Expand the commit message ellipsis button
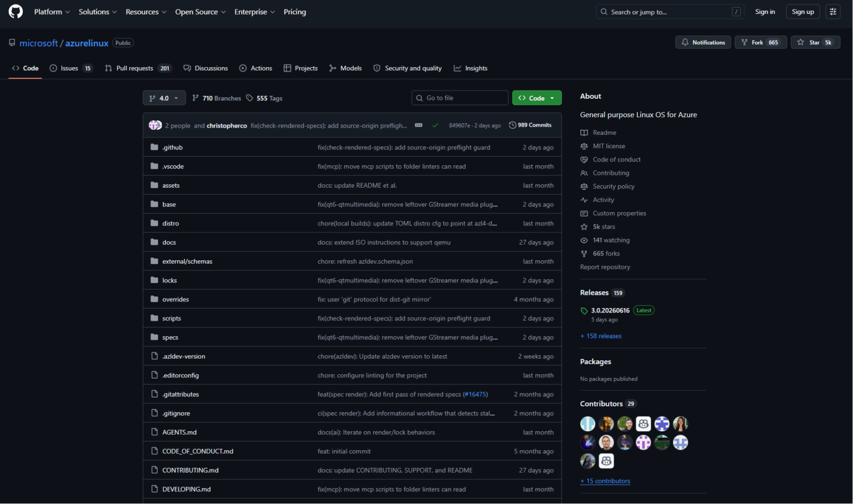853x504 pixels. [419, 125]
